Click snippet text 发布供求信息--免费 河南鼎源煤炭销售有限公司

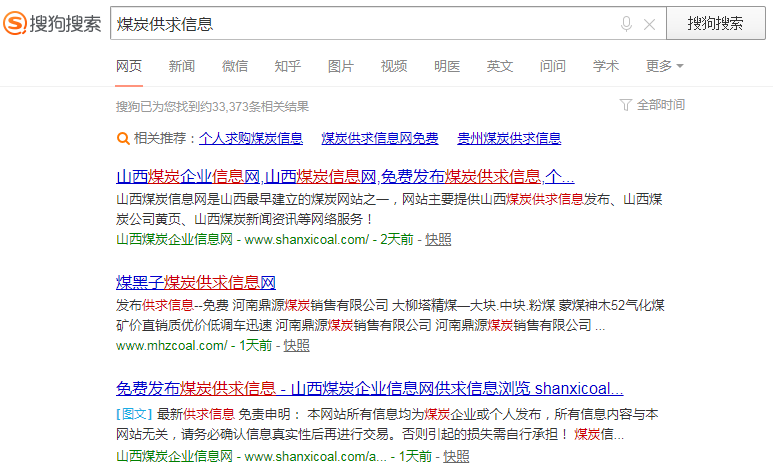[x=252, y=305]
